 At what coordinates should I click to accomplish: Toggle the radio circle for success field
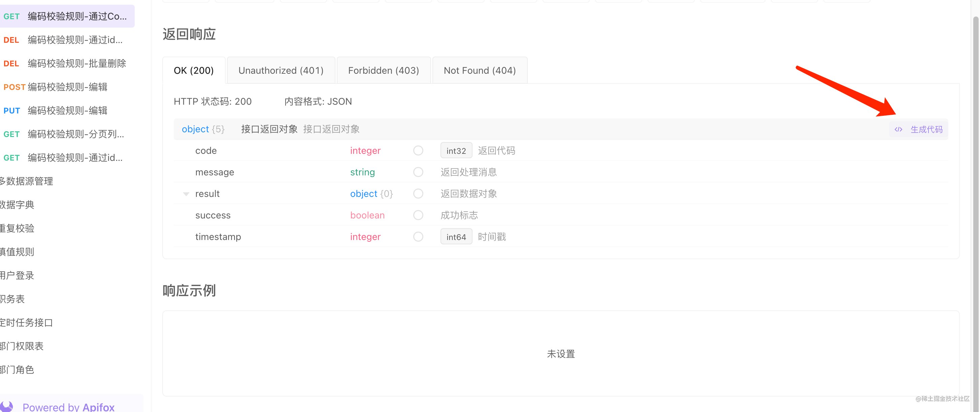point(418,215)
